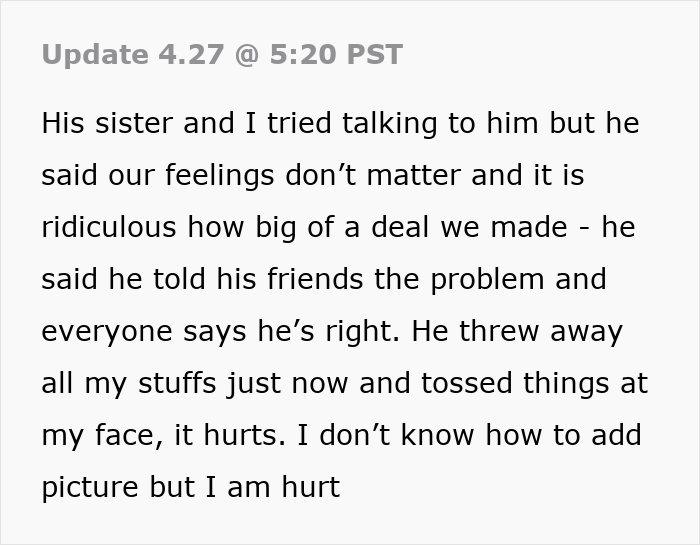This screenshot has width=700, height=545.
Task: Click on the word "deal"
Action: (443, 228)
